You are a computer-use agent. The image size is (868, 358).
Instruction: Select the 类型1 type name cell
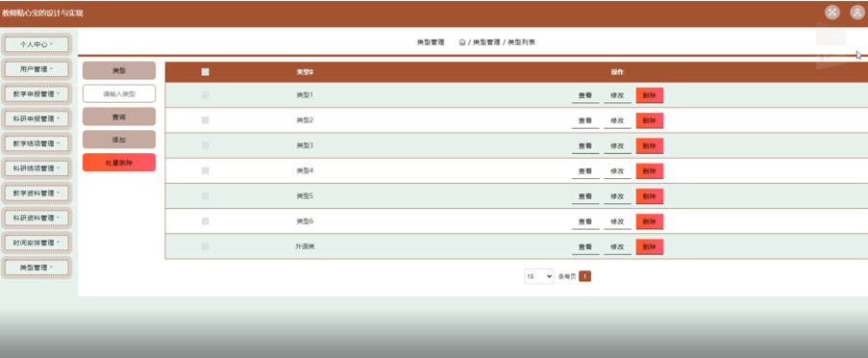pyautogui.click(x=305, y=95)
